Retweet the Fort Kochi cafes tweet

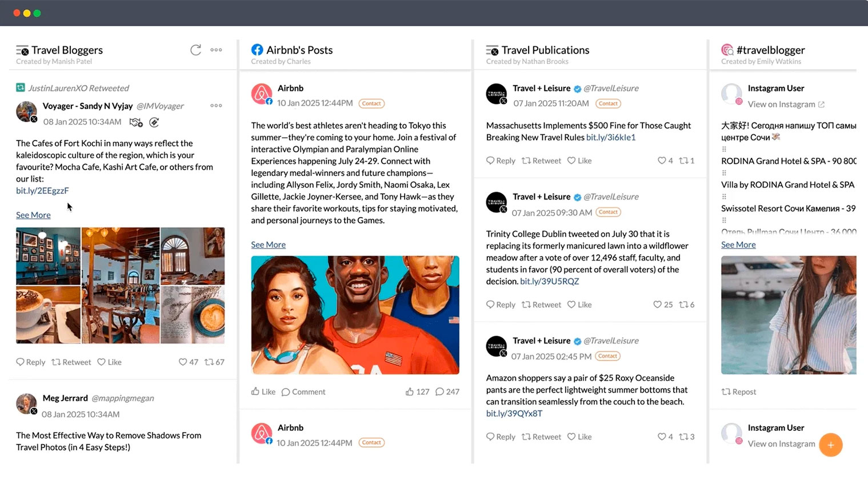tap(71, 362)
